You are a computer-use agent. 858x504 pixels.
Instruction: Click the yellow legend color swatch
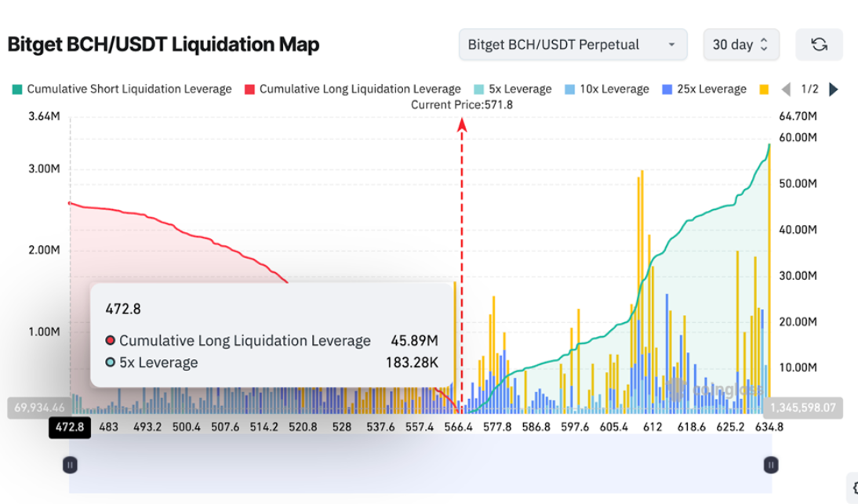[x=763, y=89]
